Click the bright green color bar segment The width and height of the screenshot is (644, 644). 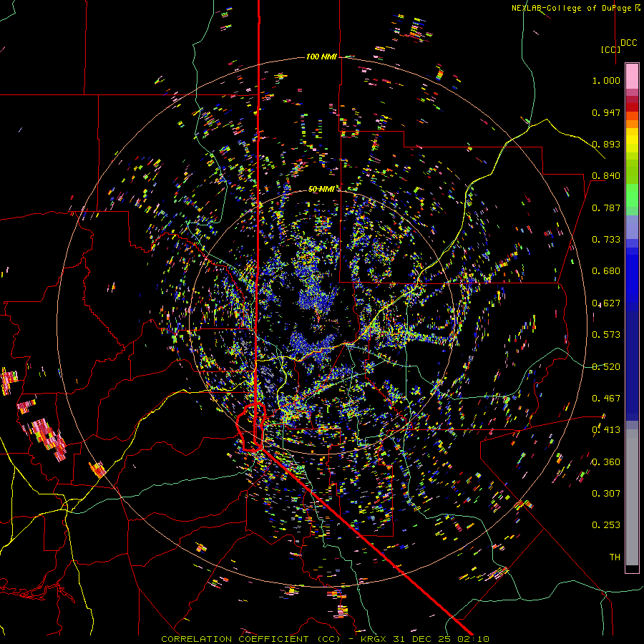click(632, 195)
